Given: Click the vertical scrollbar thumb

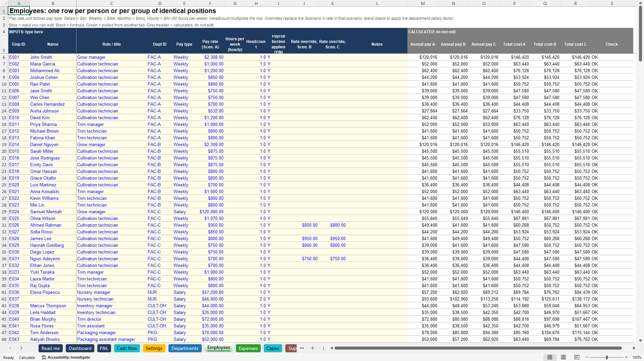Looking at the screenshot, I should 640,34.
